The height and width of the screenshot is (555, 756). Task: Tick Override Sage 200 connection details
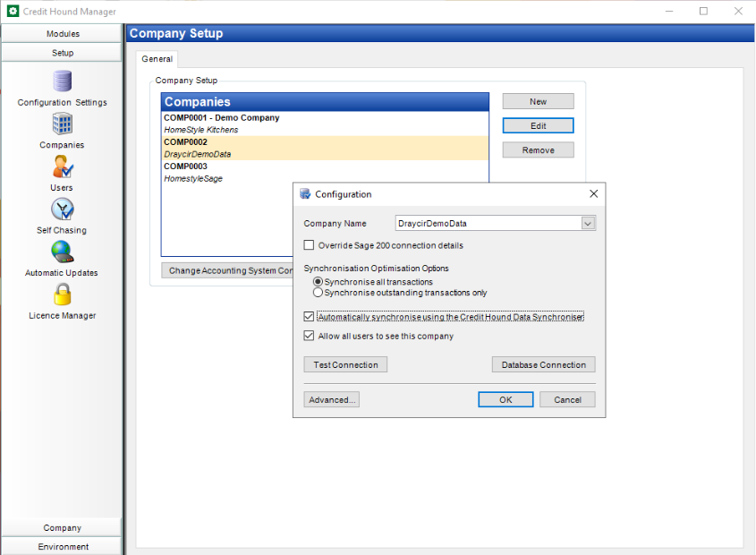pyautogui.click(x=309, y=245)
